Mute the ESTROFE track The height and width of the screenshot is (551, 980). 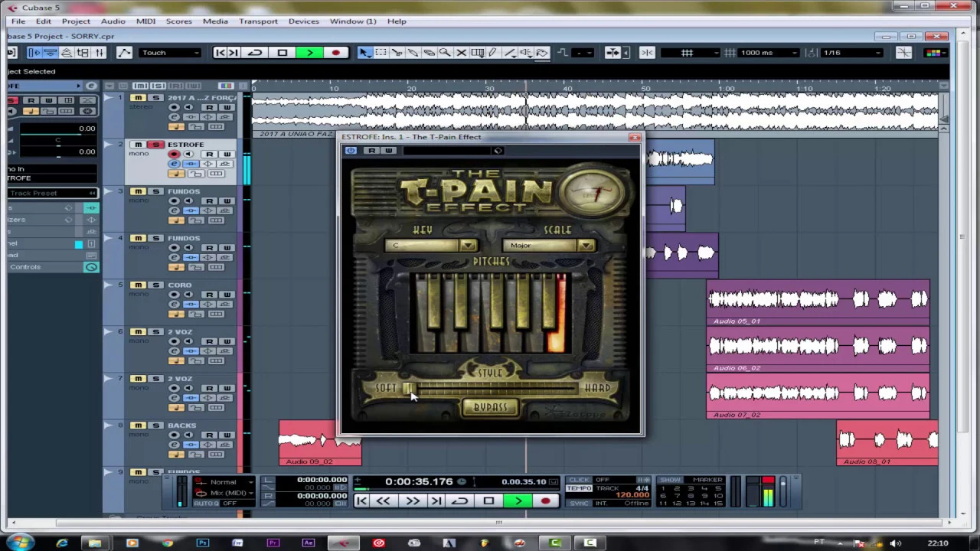pos(138,145)
